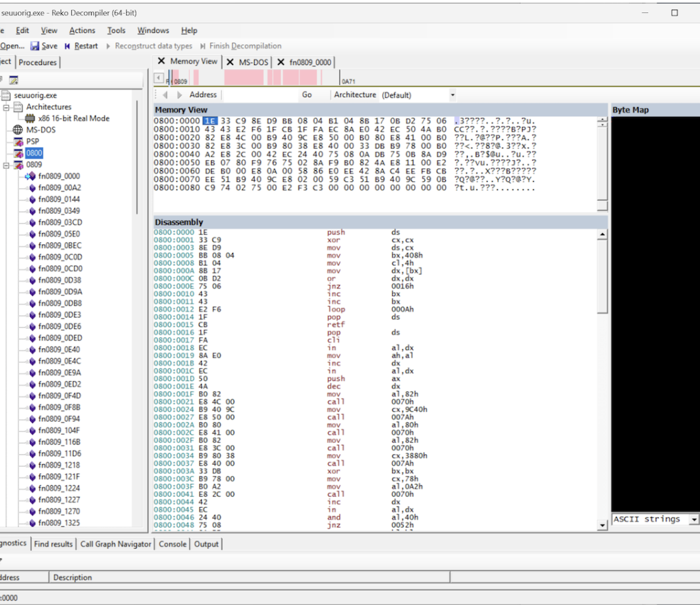Click the Save toolbar icon
Viewport: 700px width, 605px height.
click(36, 46)
